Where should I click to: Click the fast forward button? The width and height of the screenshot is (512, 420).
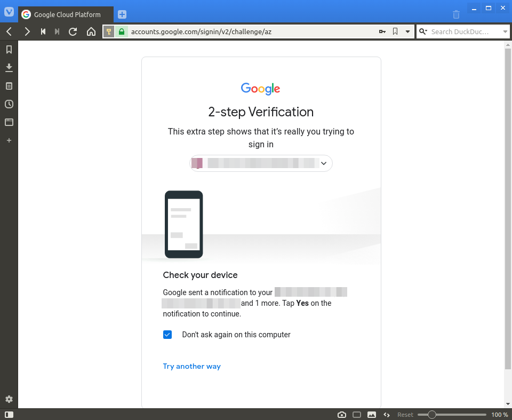point(57,31)
